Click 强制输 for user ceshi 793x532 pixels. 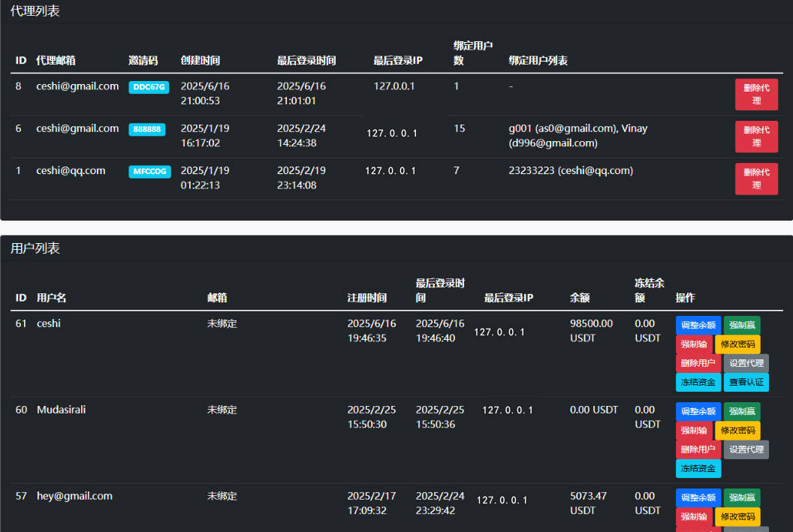698,344
